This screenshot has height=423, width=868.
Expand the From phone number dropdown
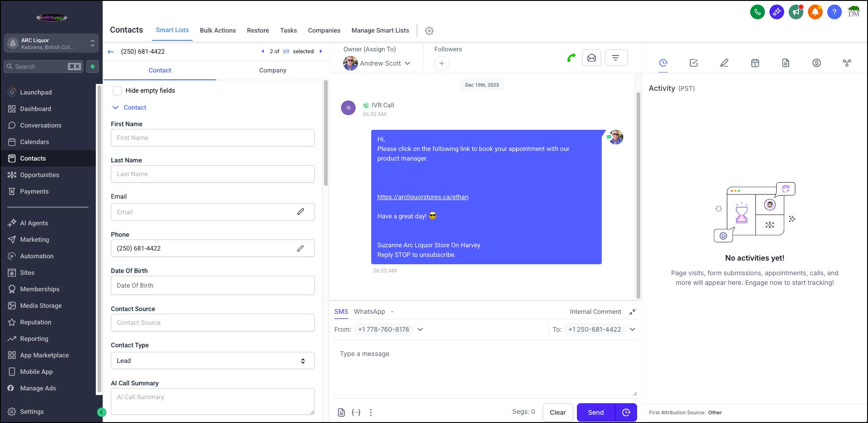click(x=420, y=329)
